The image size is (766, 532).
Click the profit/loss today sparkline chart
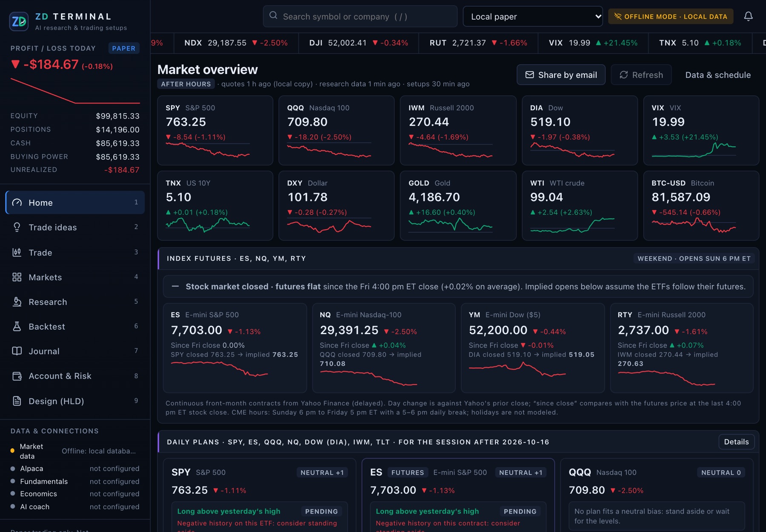(75, 91)
